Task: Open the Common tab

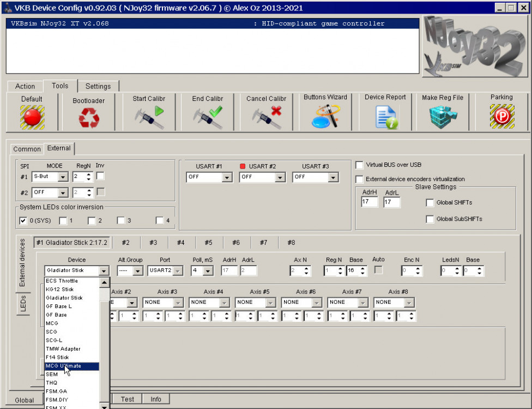Action: click(x=27, y=149)
